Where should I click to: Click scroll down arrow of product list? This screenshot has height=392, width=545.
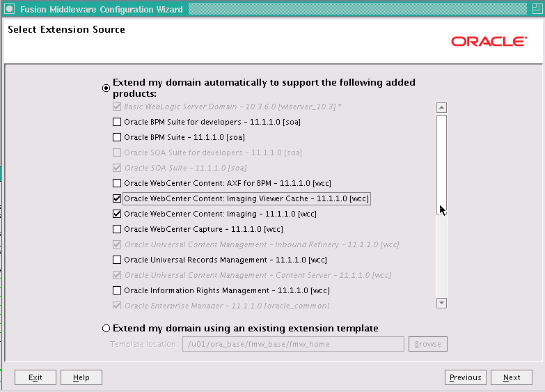click(441, 303)
